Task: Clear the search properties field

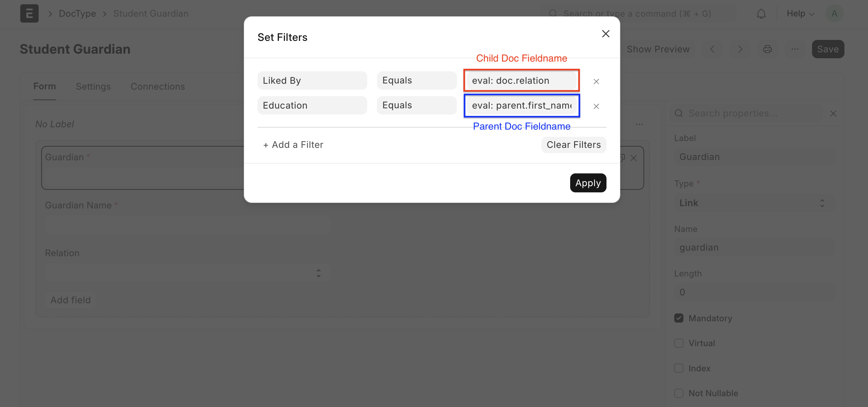Action: point(833,114)
